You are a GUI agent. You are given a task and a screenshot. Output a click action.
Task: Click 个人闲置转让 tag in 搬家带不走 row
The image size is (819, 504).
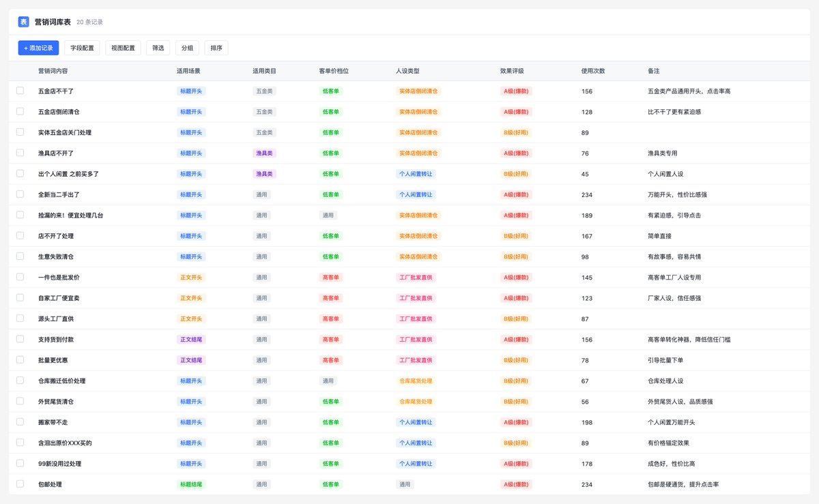(x=416, y=422)
